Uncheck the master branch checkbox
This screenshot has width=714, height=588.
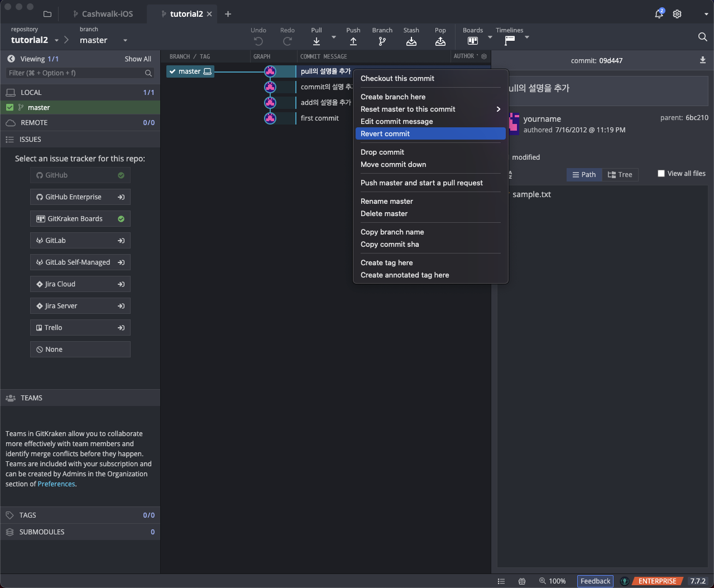(10, 107)
